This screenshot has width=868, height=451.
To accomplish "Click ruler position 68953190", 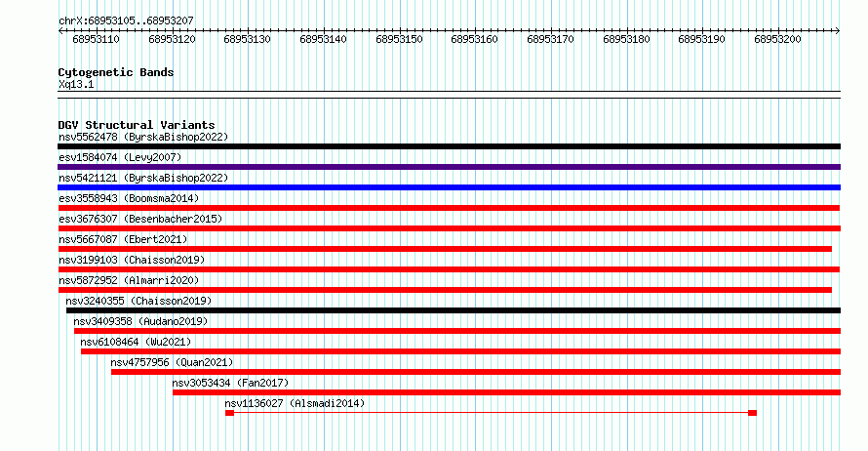I will (701, 39).
